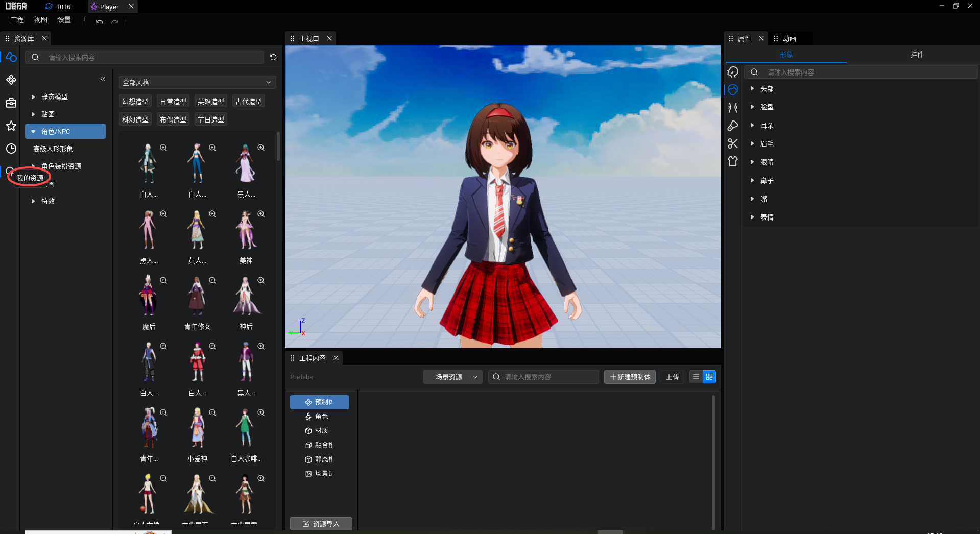The image size is (980, 534).
Task: Select the makeup brush icon in properties
Action: click(x=733, y=126)
